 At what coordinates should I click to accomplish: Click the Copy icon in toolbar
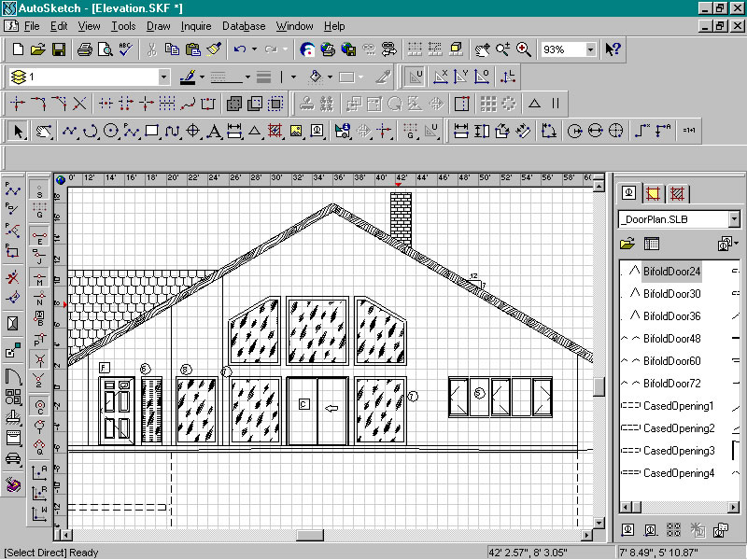tap(172, 49)
